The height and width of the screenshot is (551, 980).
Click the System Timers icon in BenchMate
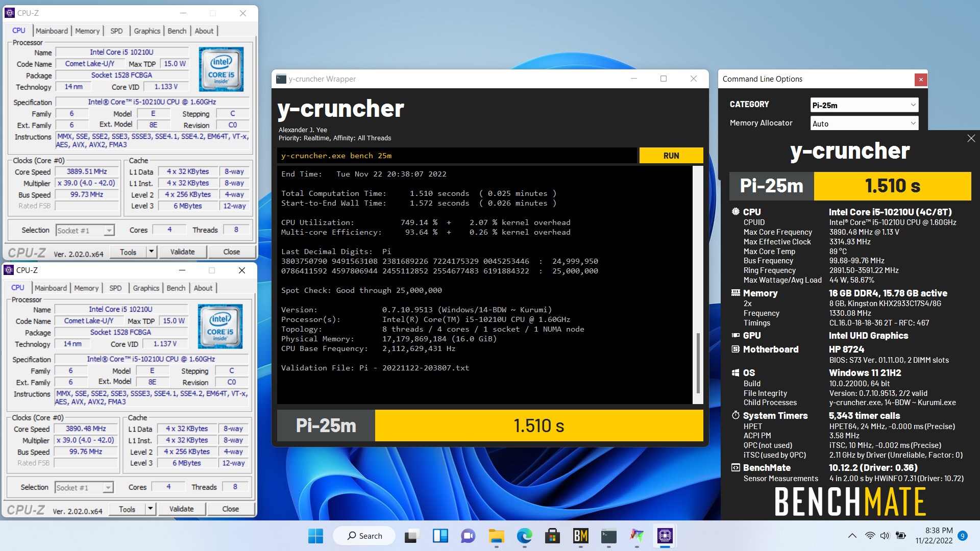(736, 415)
